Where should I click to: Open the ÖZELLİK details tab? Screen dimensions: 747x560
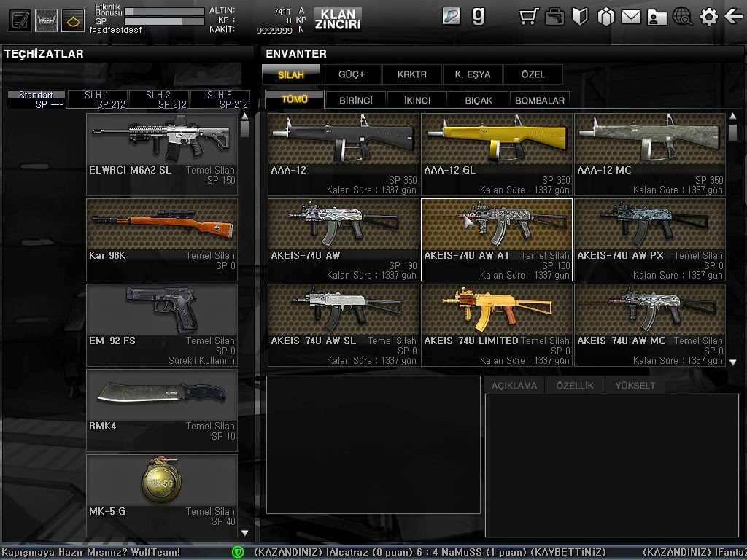[x=575, y=386]
